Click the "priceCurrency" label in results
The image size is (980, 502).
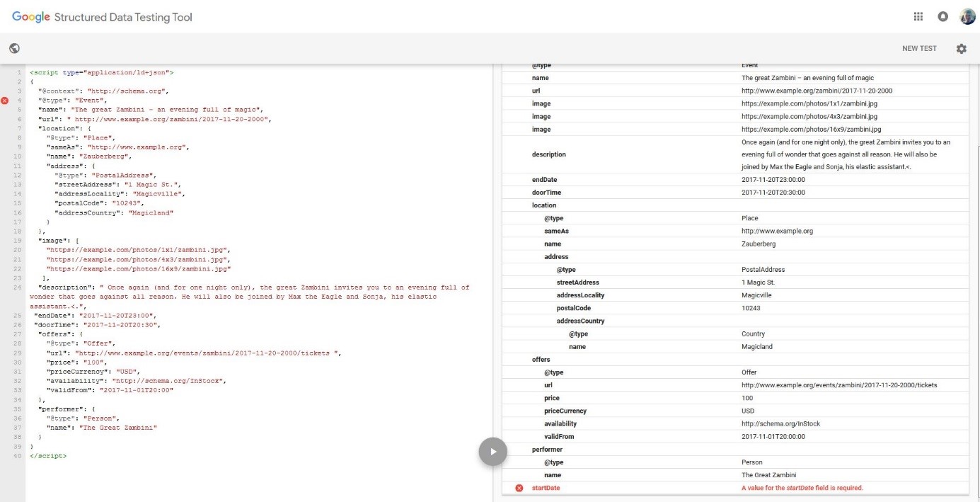pyautogui.click(x=565, y=411)
